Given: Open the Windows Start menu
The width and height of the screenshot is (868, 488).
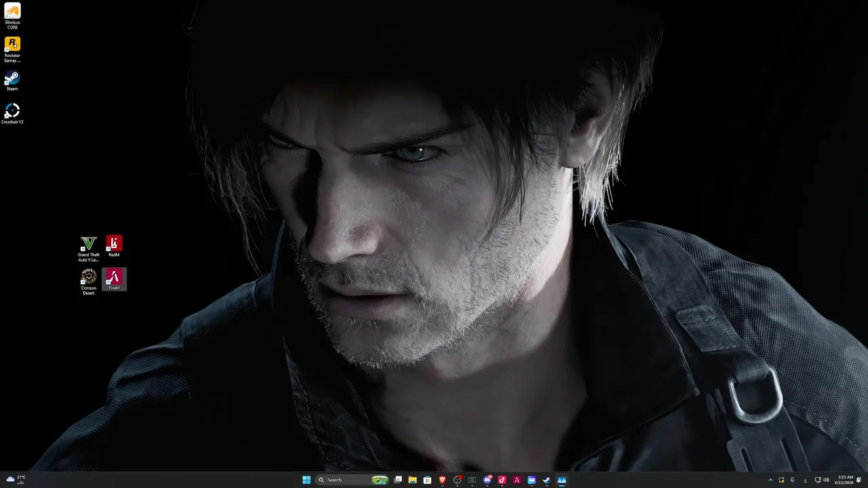Looking at the screenshot, I should (x=307, y=480).
